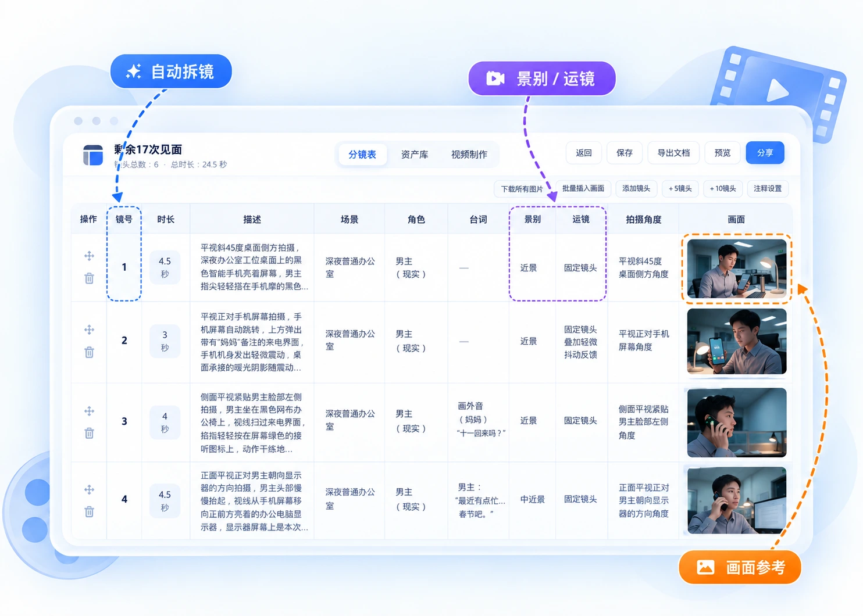Open shot 1 thumbnail with desk lamp
The width and height of the screenshot is (863, 616).
[x=737, y=268]
